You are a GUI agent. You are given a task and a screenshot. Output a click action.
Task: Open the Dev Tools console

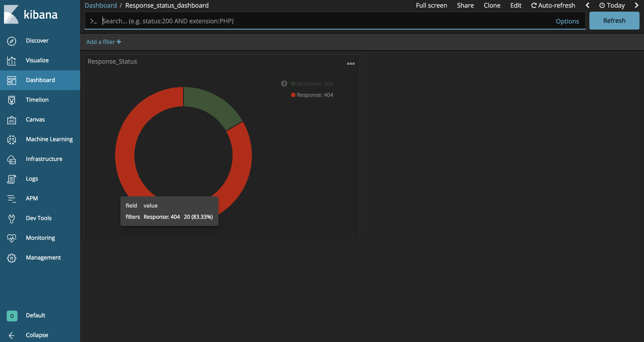click(x=38, y=218)
